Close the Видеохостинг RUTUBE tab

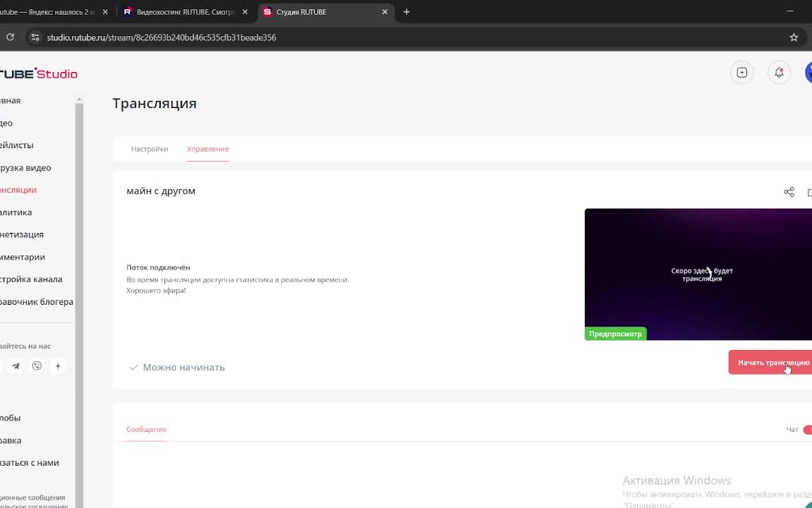(x=245, y=12)
